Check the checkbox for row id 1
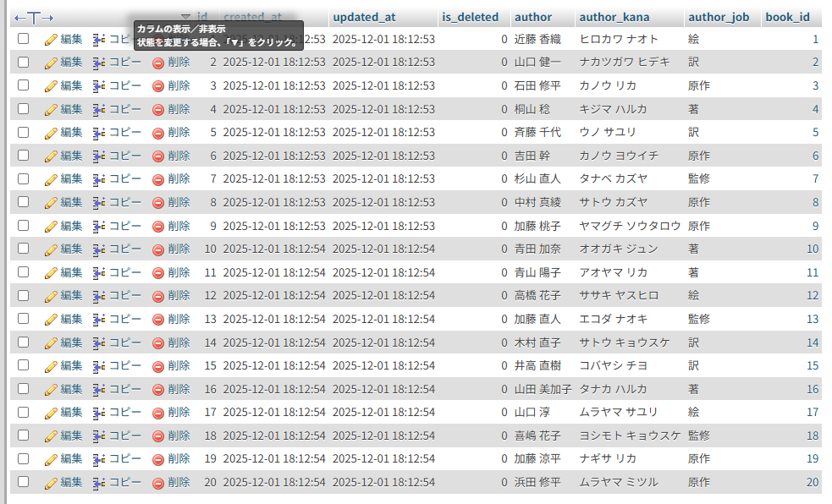Screen dimensions: 832x504 (x=24, y=39)
